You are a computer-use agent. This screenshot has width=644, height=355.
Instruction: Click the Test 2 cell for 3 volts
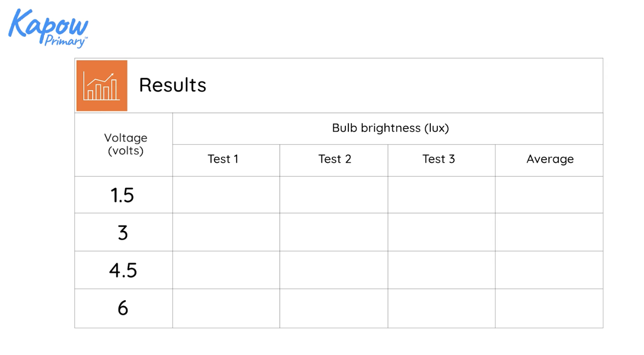[334, 232]
